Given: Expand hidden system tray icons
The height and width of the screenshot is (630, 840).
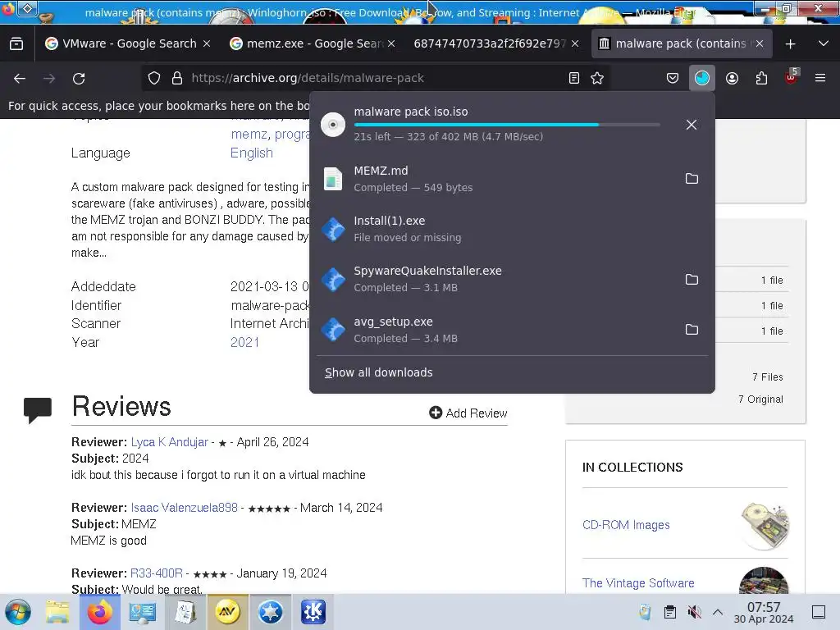Looking at the screenshot, I should point(718,612).
